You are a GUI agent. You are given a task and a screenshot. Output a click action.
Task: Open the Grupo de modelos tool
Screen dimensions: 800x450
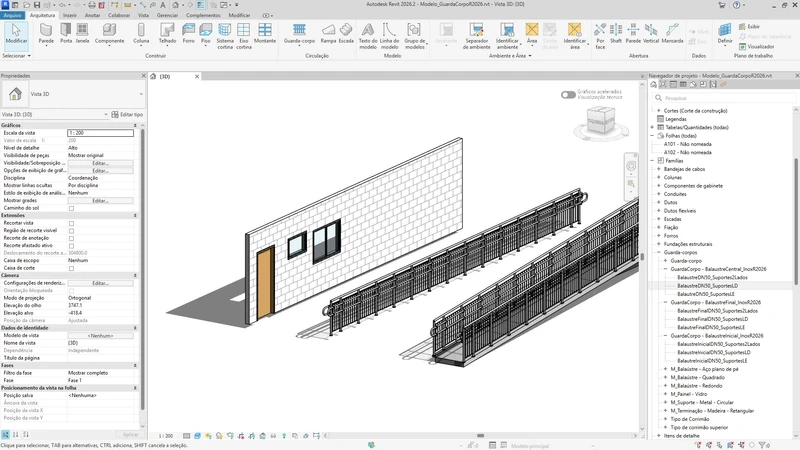click(414, 36)
